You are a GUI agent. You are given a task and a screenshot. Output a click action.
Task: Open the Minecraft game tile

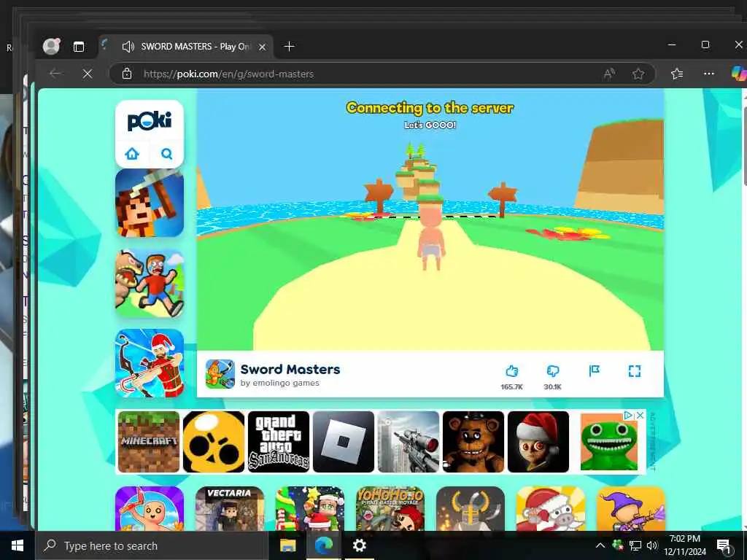pyautogui.click(x=149, y=442)
